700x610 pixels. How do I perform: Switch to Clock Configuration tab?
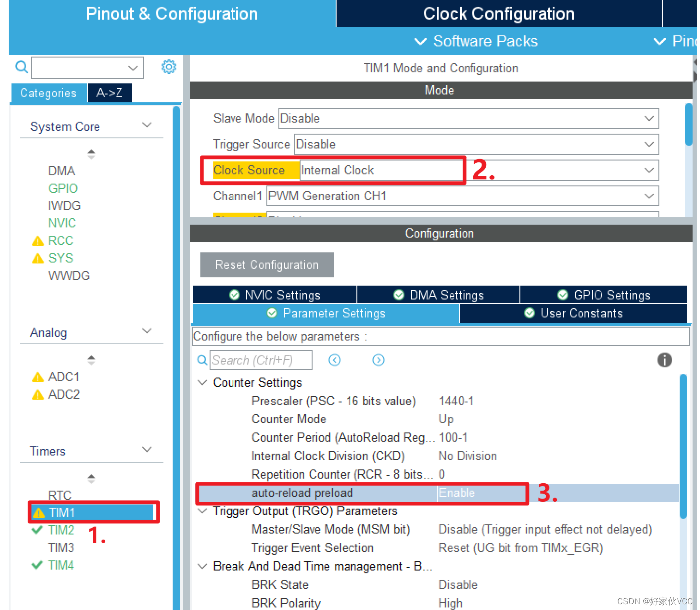pyautogui.click(x=499, y=14)
